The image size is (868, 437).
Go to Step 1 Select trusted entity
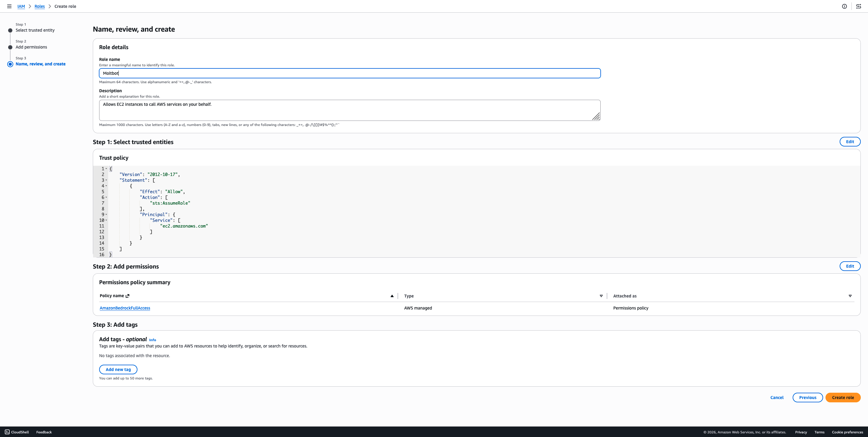[35, 30]
